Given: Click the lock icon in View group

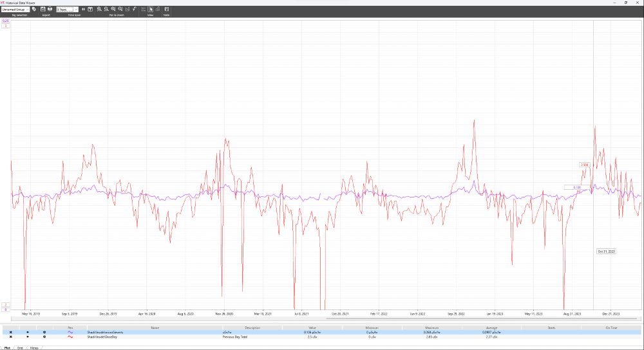Looking at the screenshot, I should [x=158, y=9].
